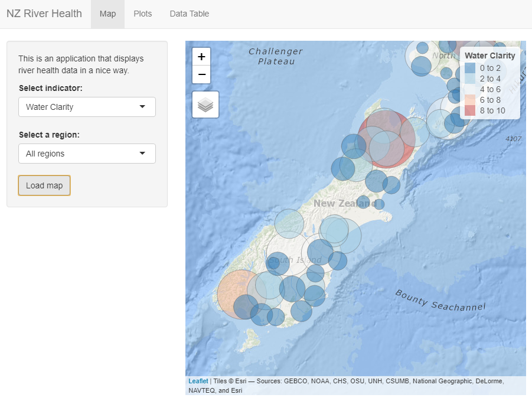Open the Select a region dropdown
Image resolution: width=532 pixels, height=401 pixels.
(x=87, y=154)
